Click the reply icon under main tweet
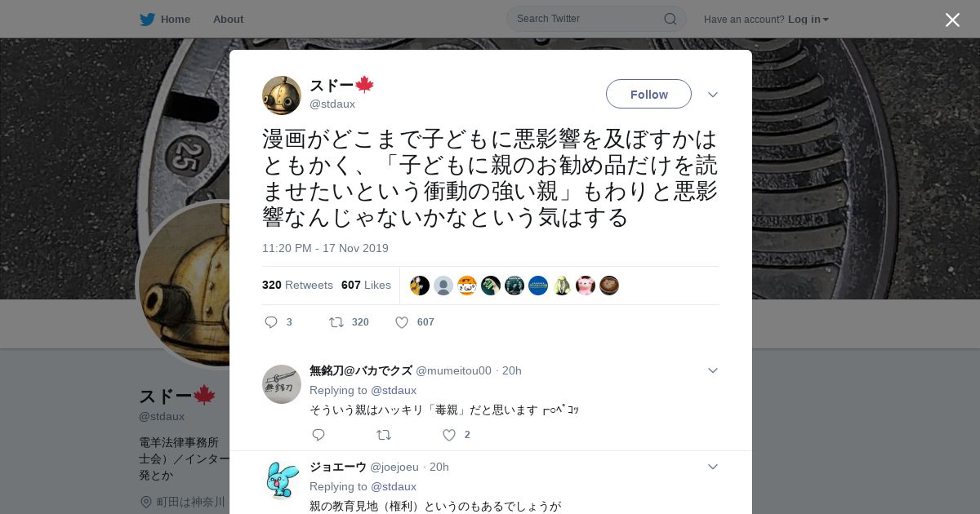The image size is (980, 514). [271, 322]
